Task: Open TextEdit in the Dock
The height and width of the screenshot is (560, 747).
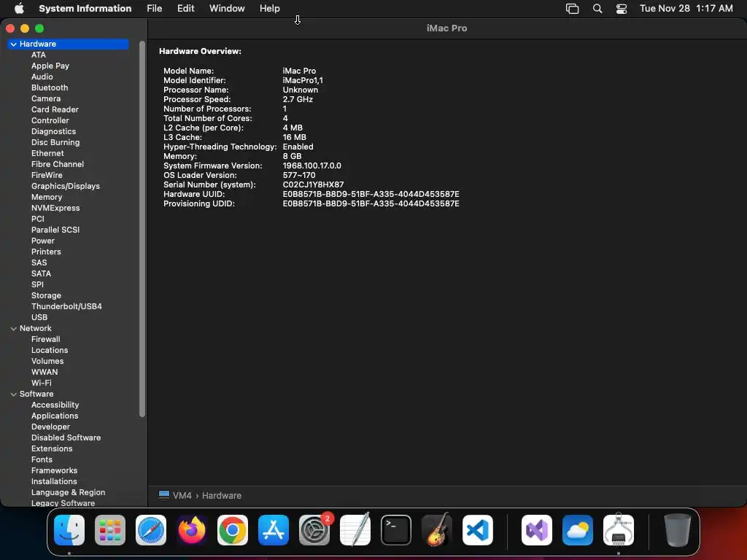Action: pyautogui.click(x=355, y=530)
